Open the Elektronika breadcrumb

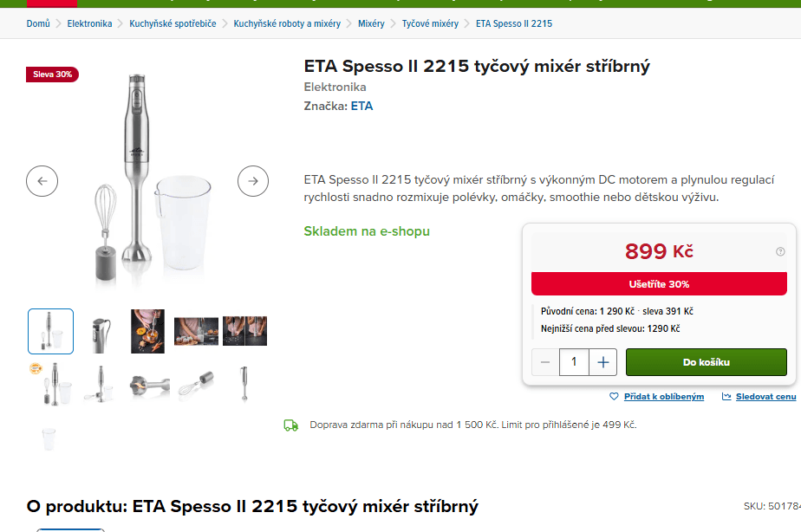(x=89, y=23)
